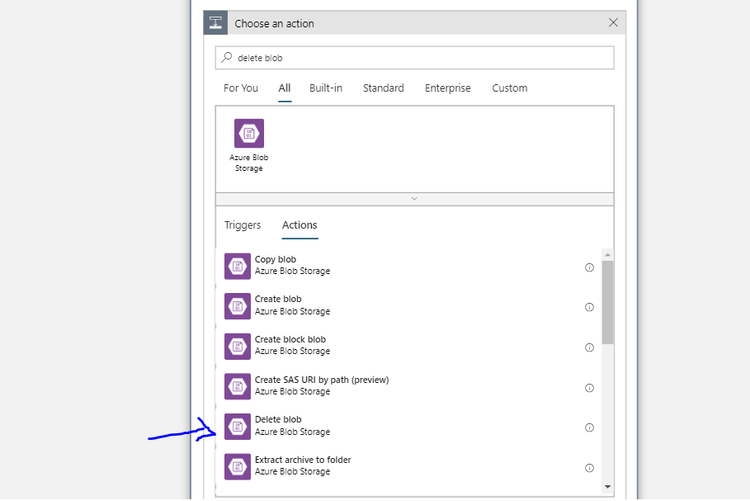Collapse the connectors panel with the chevron
The width and height of the screenshot is (750, 501).
pyautogui.click(x=414, y=199)
